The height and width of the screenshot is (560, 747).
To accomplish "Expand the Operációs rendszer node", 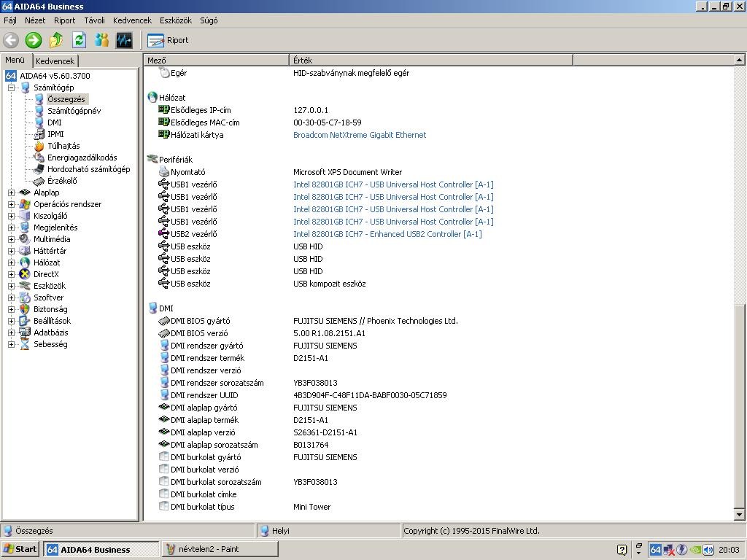I will [11, 204].
